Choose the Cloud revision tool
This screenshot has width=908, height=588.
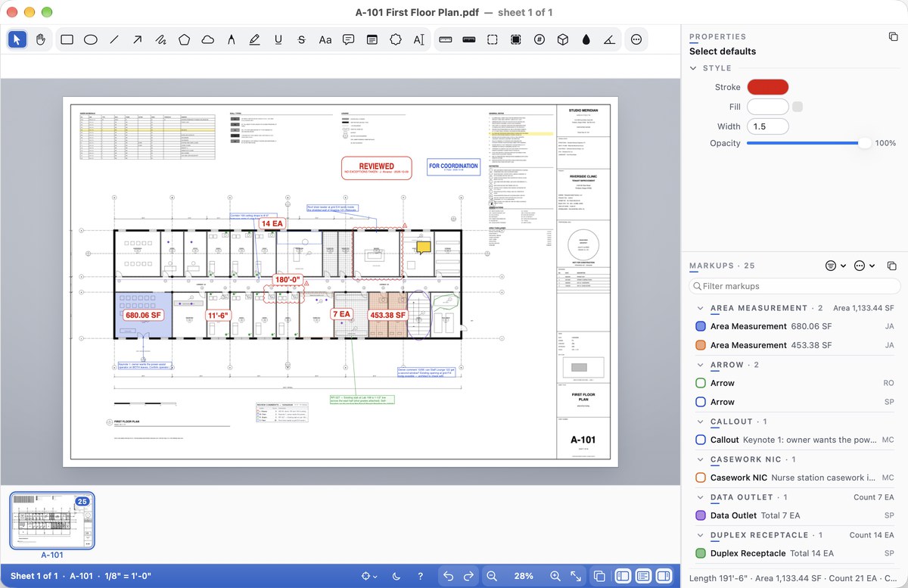[207, 39]
